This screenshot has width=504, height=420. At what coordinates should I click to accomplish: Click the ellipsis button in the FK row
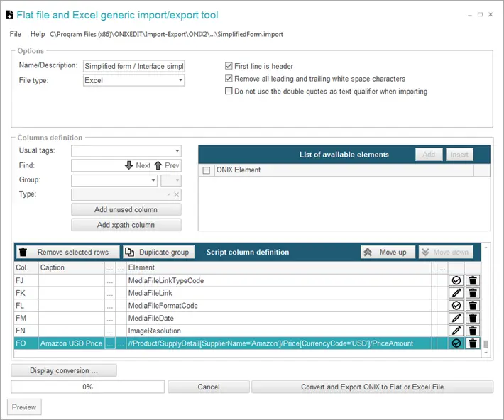110,293
